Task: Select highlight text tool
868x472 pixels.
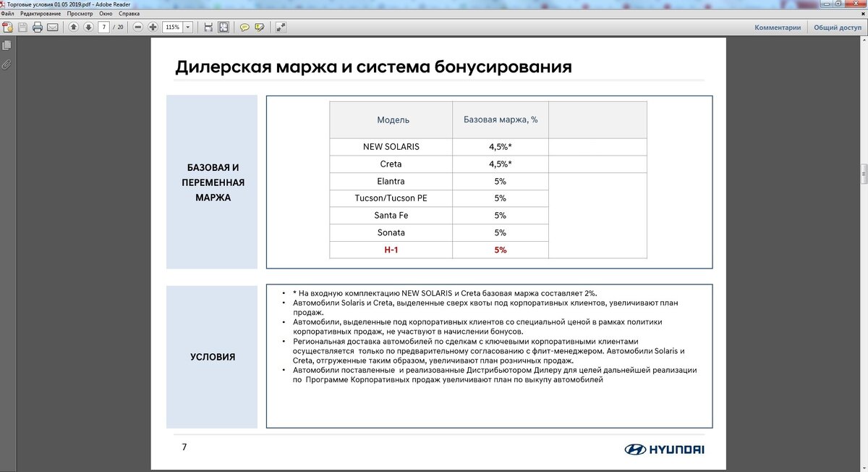Action: click(x=260, y=28)
